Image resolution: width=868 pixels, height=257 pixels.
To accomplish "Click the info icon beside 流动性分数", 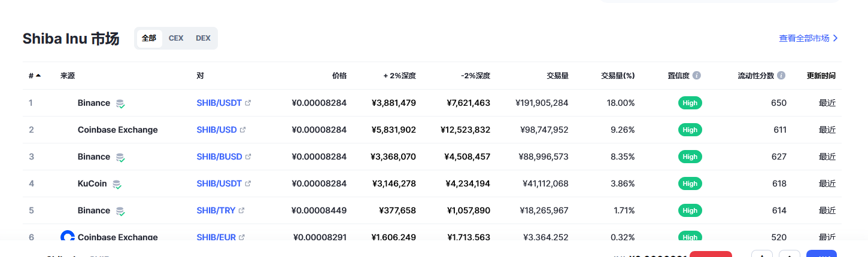I will click(781, 76).
